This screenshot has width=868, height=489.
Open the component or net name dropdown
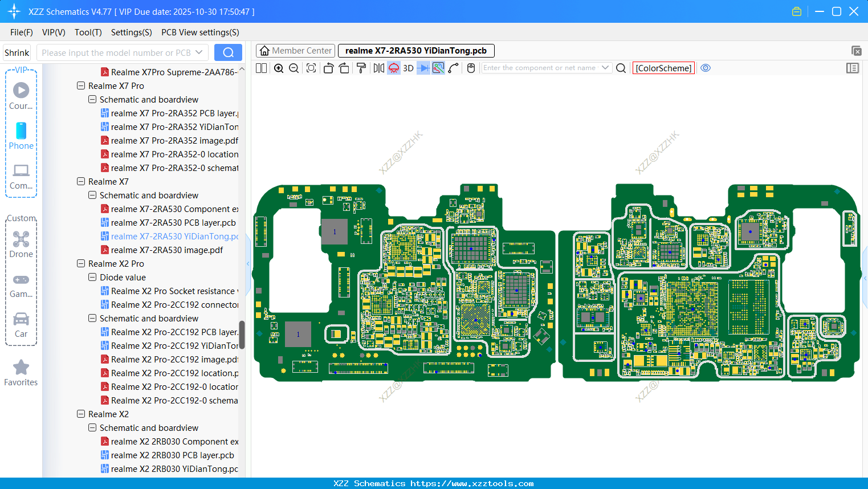[x=605, y=68]
